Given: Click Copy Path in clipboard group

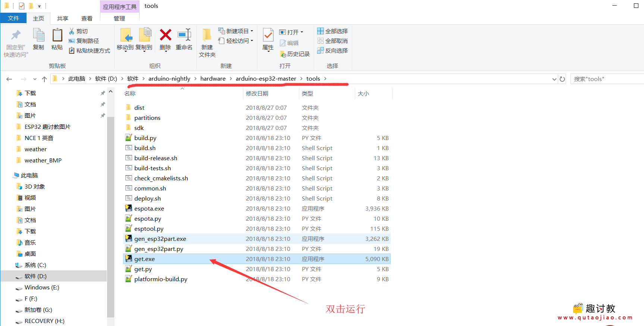Looking at the screenshot, I should tap(84, 41).
